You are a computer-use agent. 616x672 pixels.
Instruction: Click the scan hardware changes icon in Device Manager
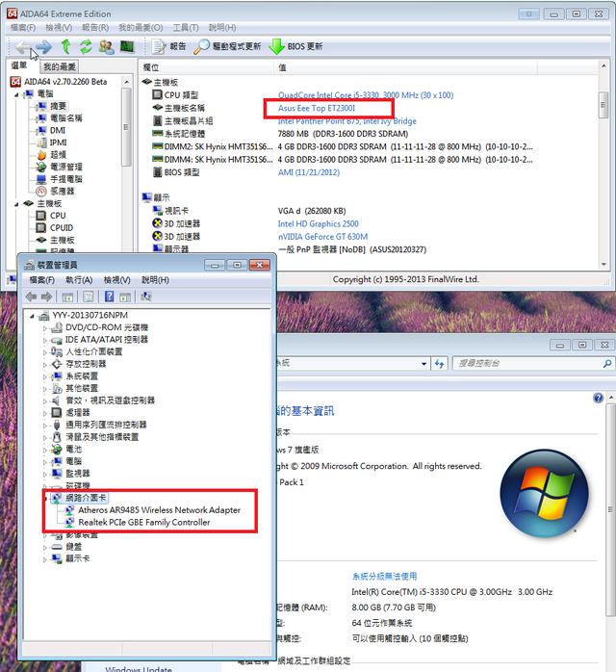point(145,297)
